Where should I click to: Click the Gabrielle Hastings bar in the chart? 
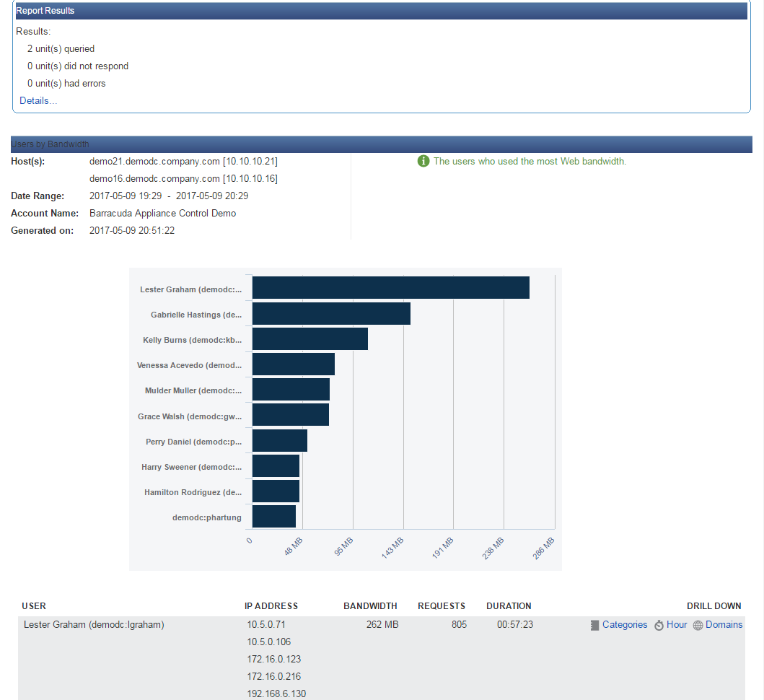(331, 313)
